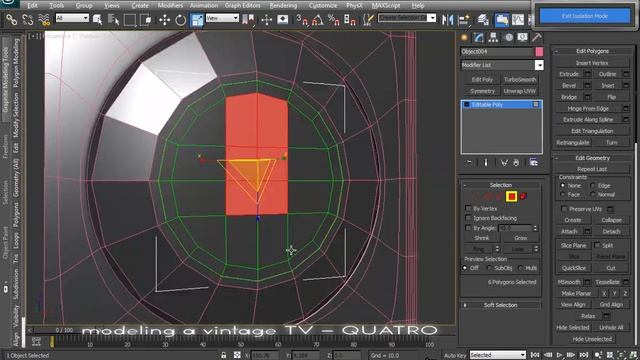Choose Rectangular Selection Region tool

point(129,19)
